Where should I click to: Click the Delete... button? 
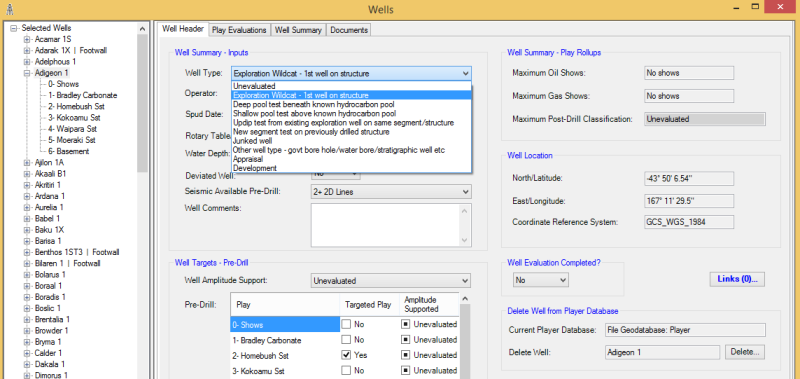click(744, 352)
